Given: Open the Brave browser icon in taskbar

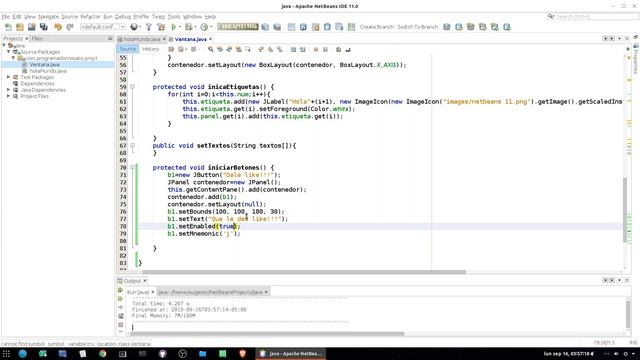Looking at the screenshot, I should pyautogui.click(x=242, y=353).
